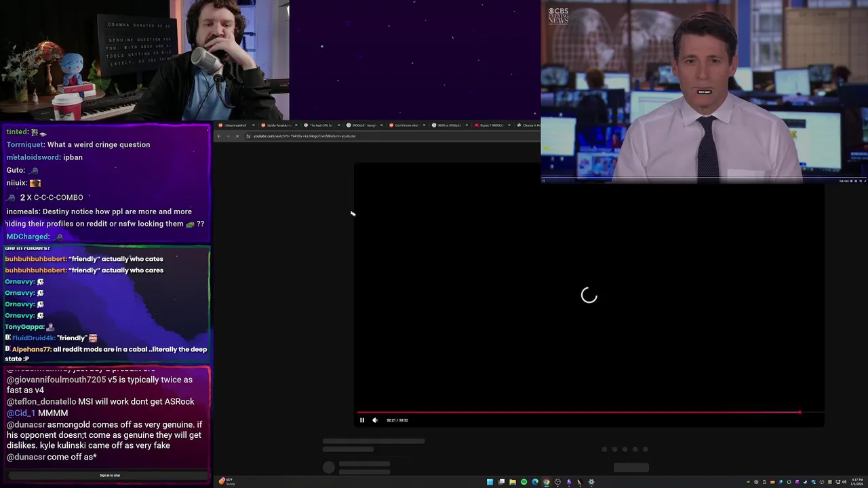Click username 'Alpehans77' in chat
The image size is (868, 488).
tap(31, 349)
